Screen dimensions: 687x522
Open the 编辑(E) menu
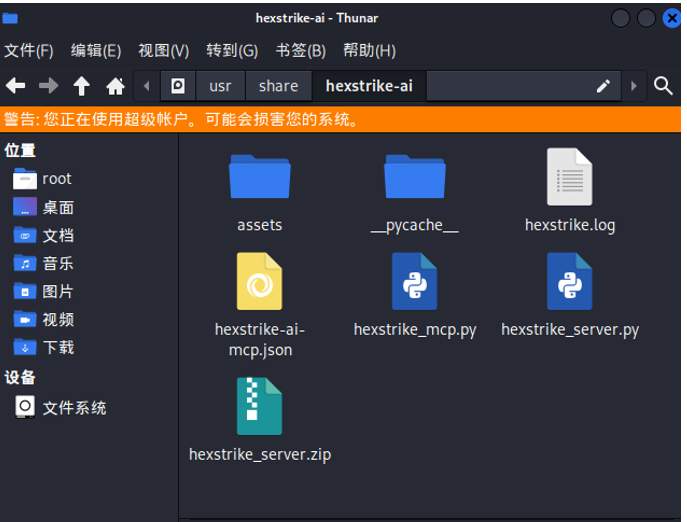coord(96,51)
